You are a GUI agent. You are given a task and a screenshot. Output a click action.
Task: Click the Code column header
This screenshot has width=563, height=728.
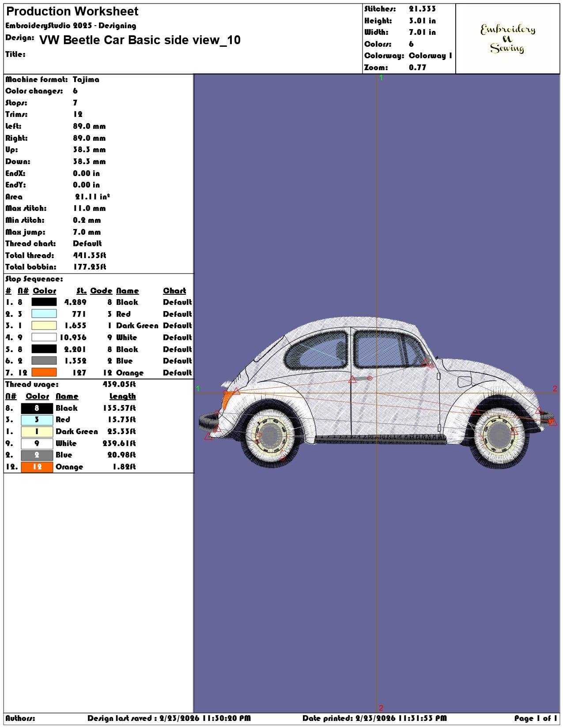click(101, 291)
